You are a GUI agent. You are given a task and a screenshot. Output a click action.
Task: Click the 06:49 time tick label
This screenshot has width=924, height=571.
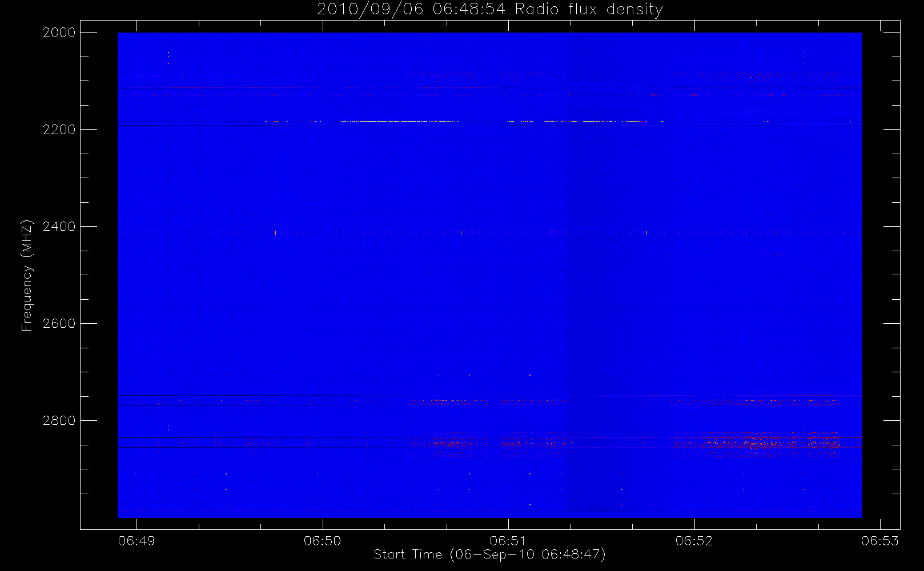[x=136, y=540]
